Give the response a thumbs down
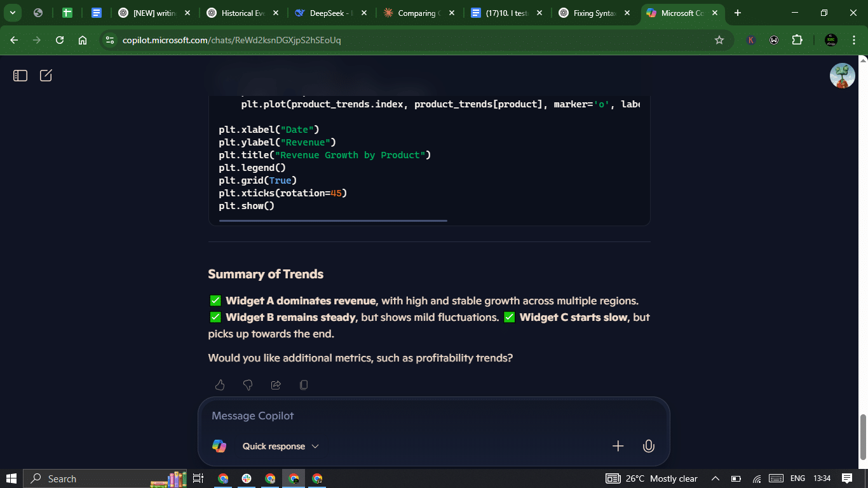The width and height of the screenshot is (868, 488). (248, 385)
